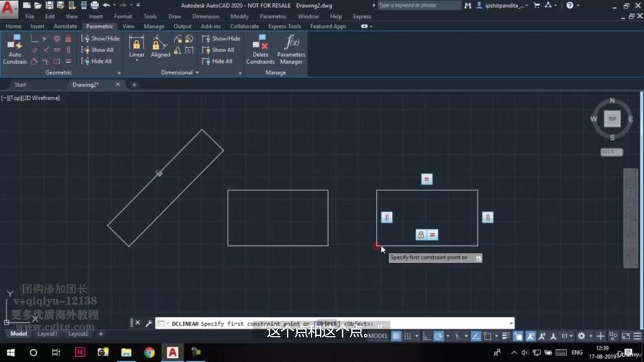Switch to the Annotate ribbon tab
The height and width of the screenshot is (362, 644).
(65, 26)
